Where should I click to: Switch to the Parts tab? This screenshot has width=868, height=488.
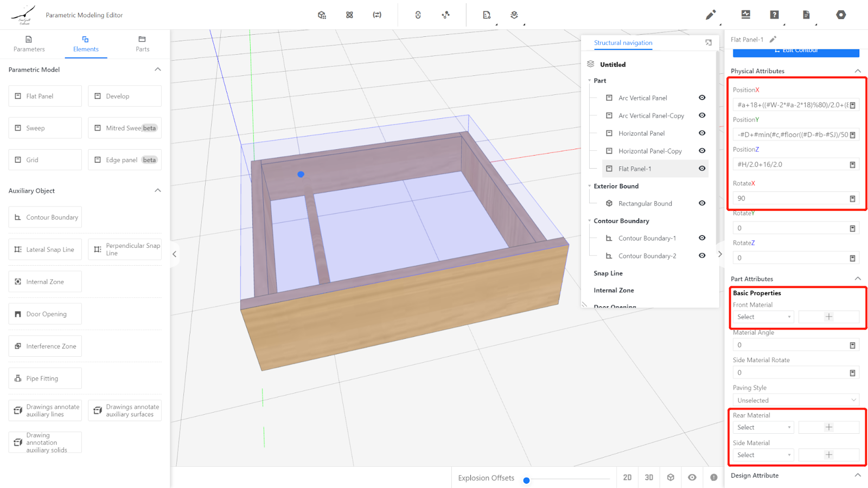tap(142, 44)
